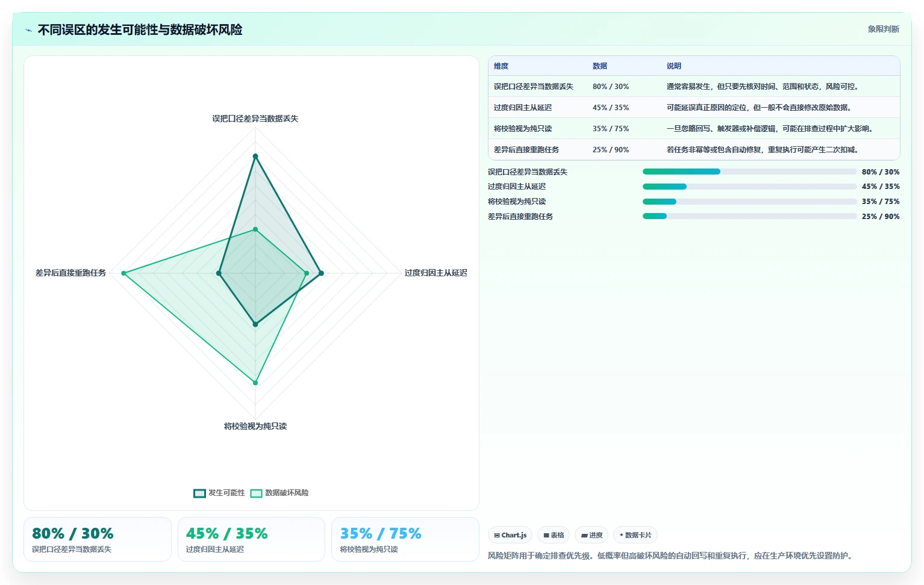Click the 数据 table column header
The width and height of the screenshot is (924, 585).
point(600,66)
